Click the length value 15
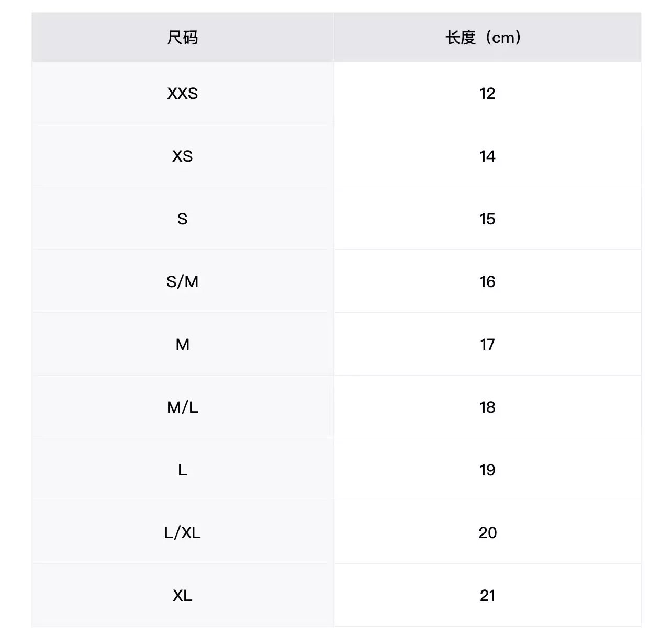672x636 pixels. click(x=487, y=219)
